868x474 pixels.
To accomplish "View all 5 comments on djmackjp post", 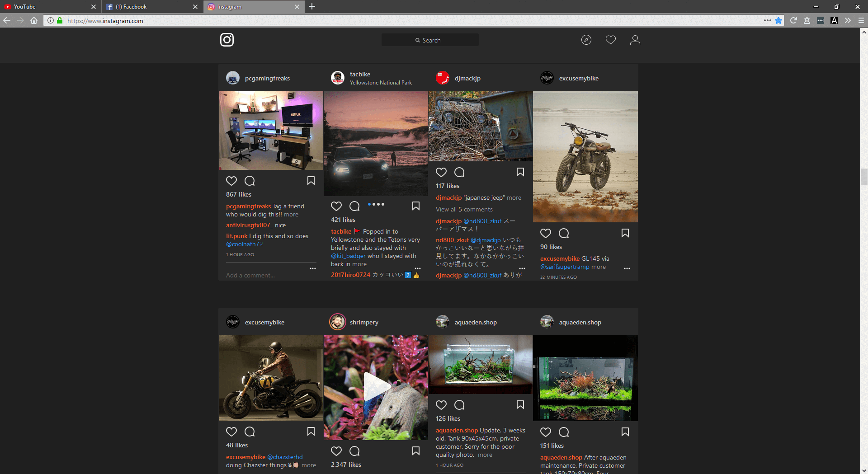I will (x=464, y=210).
